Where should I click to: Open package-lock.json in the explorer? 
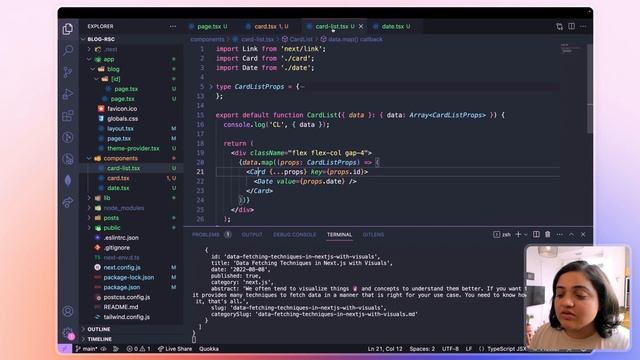point(129,277)
